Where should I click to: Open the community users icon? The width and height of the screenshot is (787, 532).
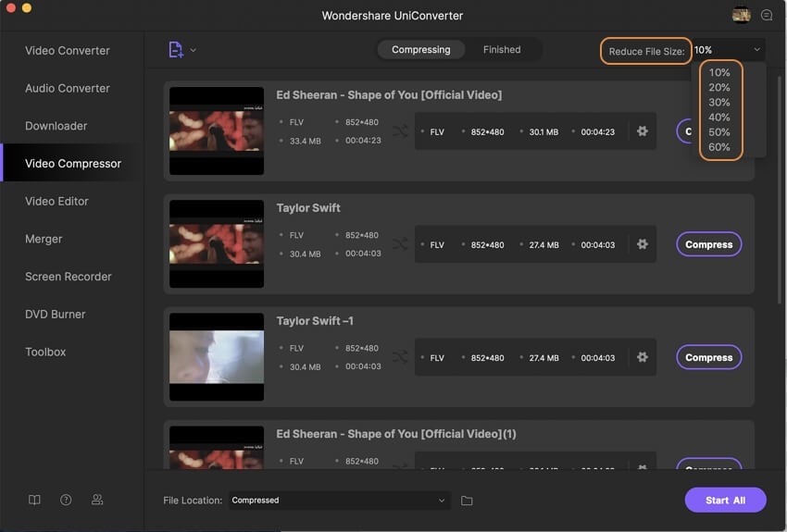pyautogui.click(x=97, y=500)
